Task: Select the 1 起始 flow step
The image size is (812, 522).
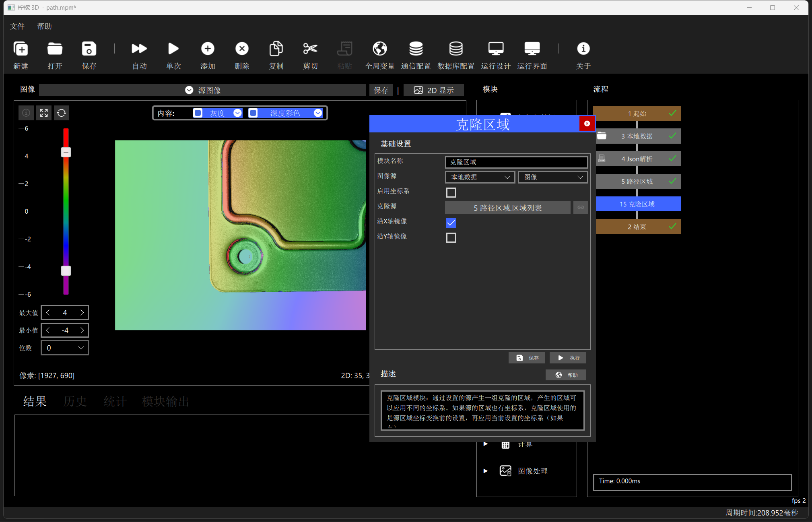Action: tap(637, 113)
